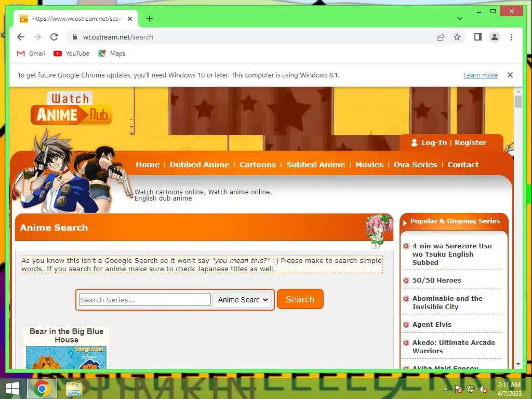Open 4-nin wa Sorezore Uso wo Tsuku series
Image resolution: width=532 pixels, height=399 pixels.
click(451, 254)
